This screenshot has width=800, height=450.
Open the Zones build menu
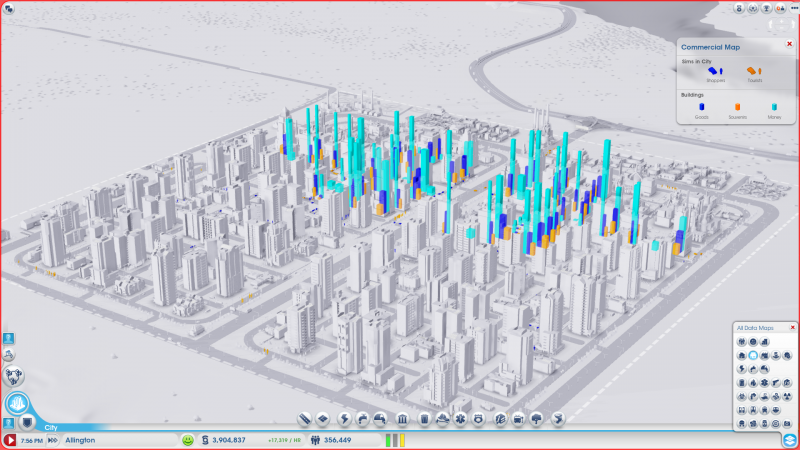click(x=323, y=419)
